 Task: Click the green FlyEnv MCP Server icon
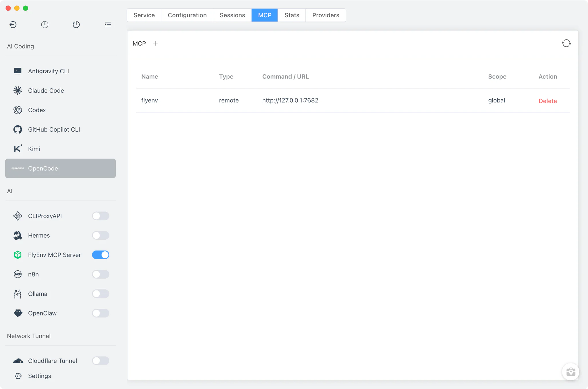(x=18, y=255)
